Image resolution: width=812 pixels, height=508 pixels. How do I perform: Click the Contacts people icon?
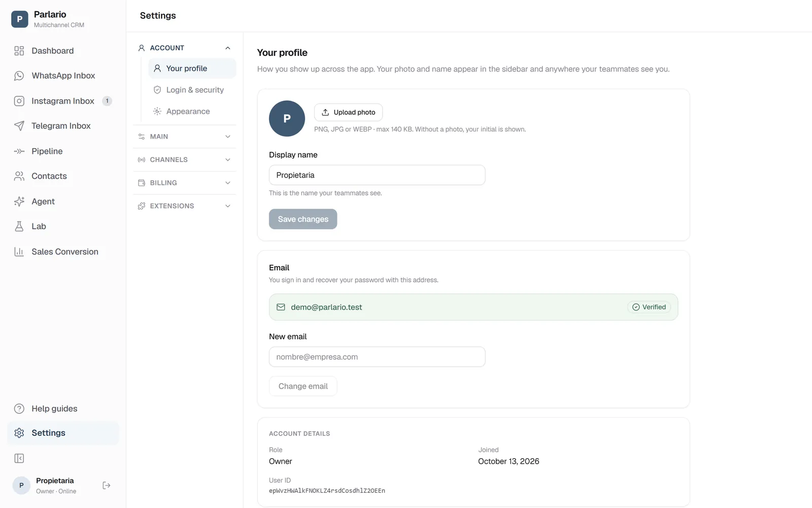point(19,176)
